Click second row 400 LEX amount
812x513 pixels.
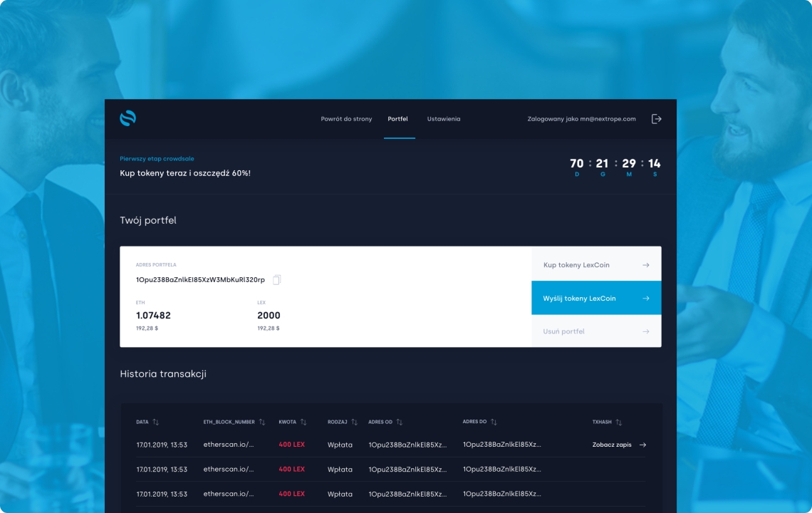coord(291,469)
